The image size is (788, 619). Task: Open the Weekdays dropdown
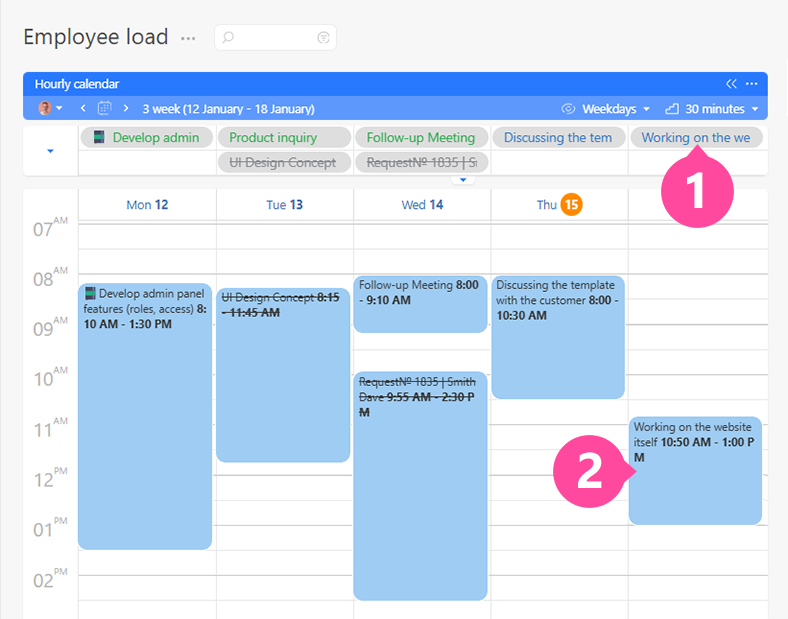[615, 108]
